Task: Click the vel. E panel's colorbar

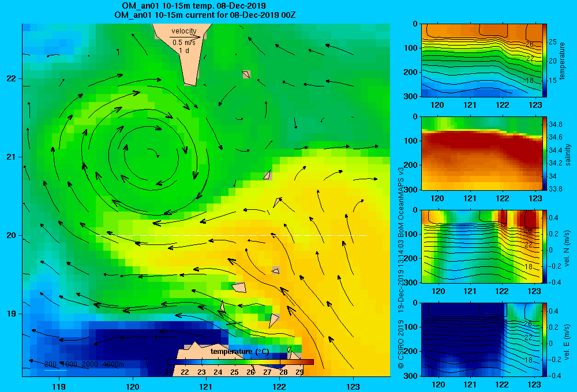Action: [545, 340]
